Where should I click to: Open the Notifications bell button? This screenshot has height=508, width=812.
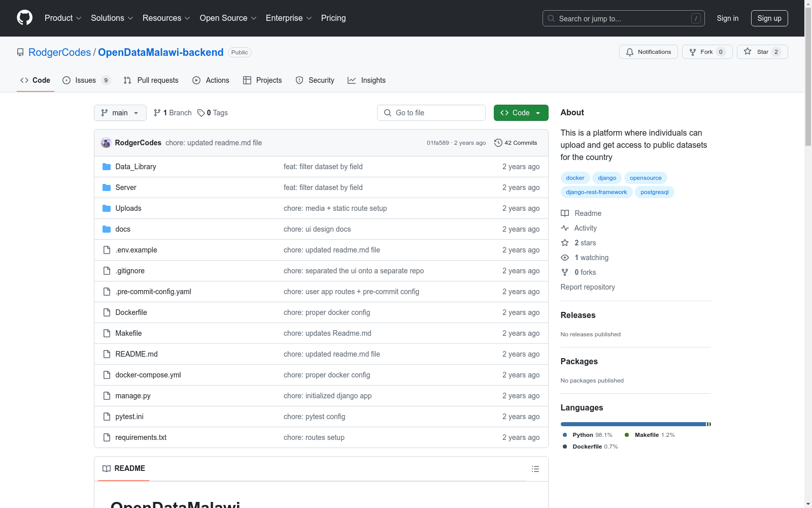coord(649,52)
